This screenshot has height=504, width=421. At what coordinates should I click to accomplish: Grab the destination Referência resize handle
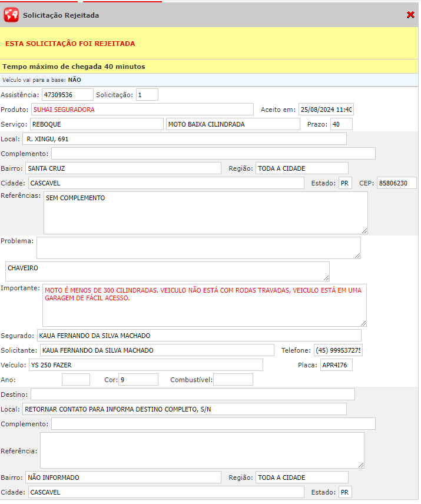point(361,465)
